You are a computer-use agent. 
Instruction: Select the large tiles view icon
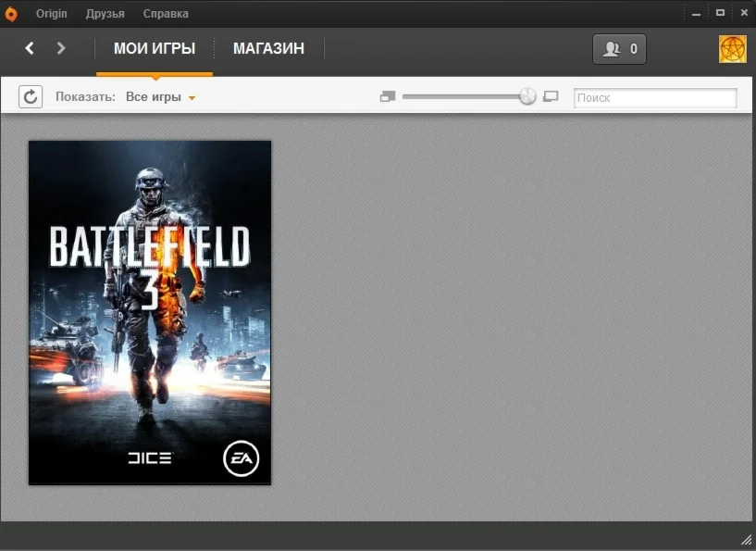[551, 96]
